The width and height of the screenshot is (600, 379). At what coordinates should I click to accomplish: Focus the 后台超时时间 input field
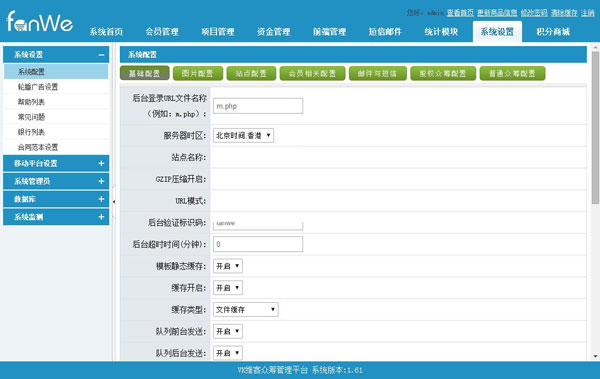(258, 244)
